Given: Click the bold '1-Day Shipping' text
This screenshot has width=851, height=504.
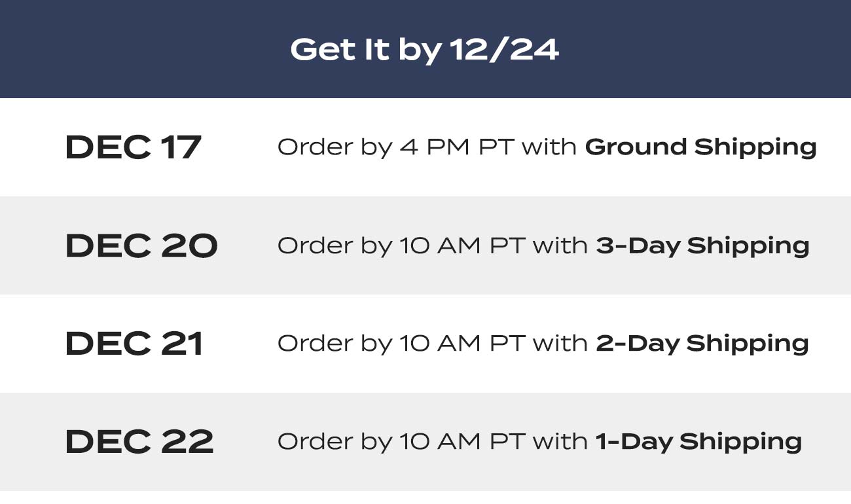Looking at the screenshot, I should tap(698, 442).
